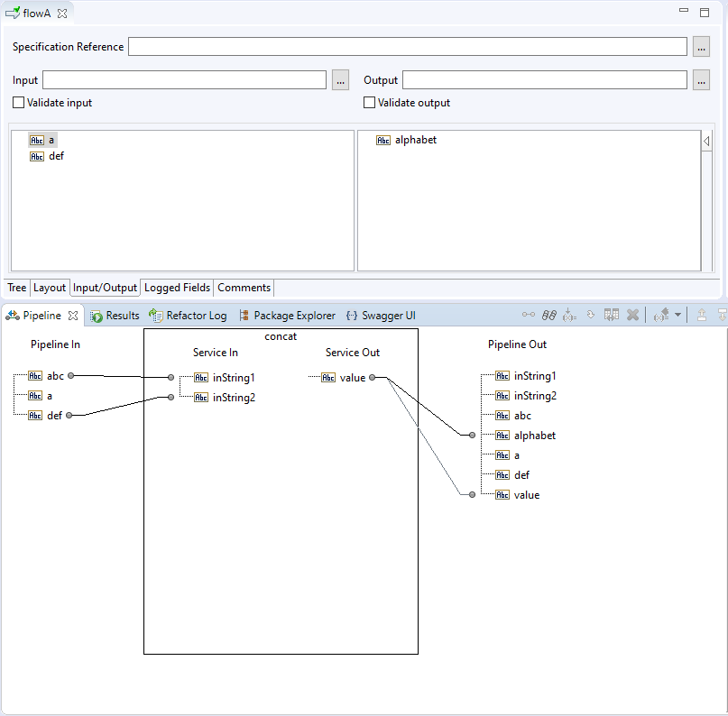The width and height of the screenshot is (728, 716).
Task: Browse for Specification Reference with ellipsis button
Action: tap(702, 47)
